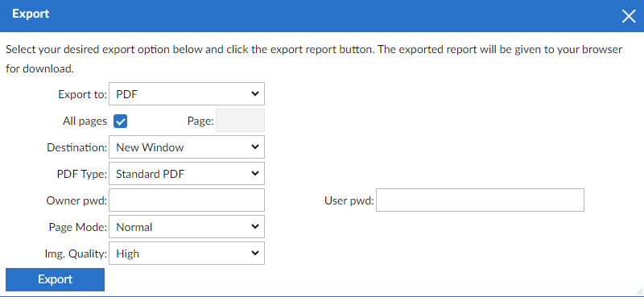Click the 'Export' dialog title text
This screenshot has width=644, height=297.
point(31,14)
